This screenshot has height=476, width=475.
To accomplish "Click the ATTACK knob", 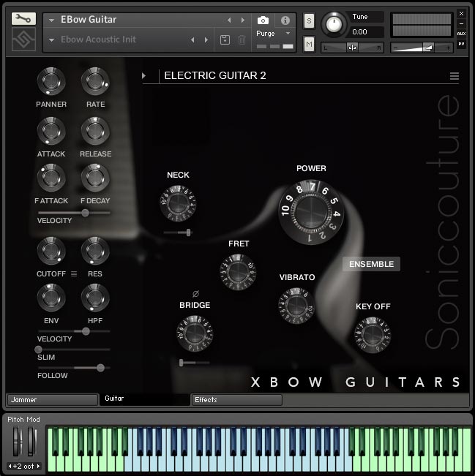I will point(51,131).
